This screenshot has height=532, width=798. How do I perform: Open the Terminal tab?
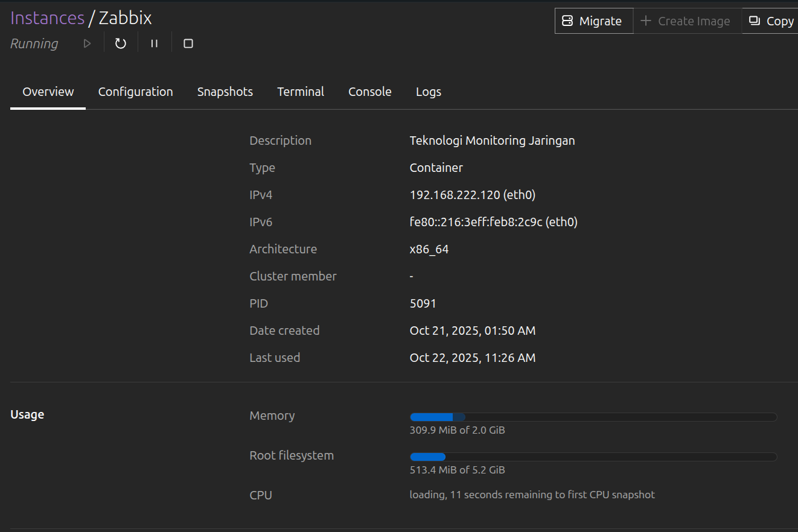point(301,92)
